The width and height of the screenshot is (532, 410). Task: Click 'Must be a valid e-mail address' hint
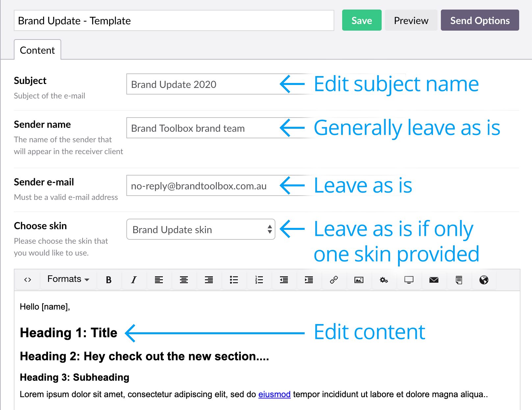(66, 197)
